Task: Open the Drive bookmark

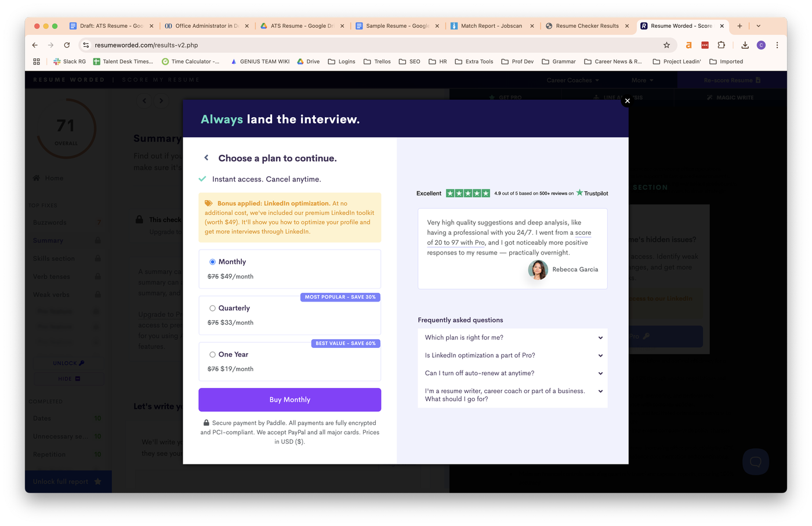Action: [x=309, y=61]
